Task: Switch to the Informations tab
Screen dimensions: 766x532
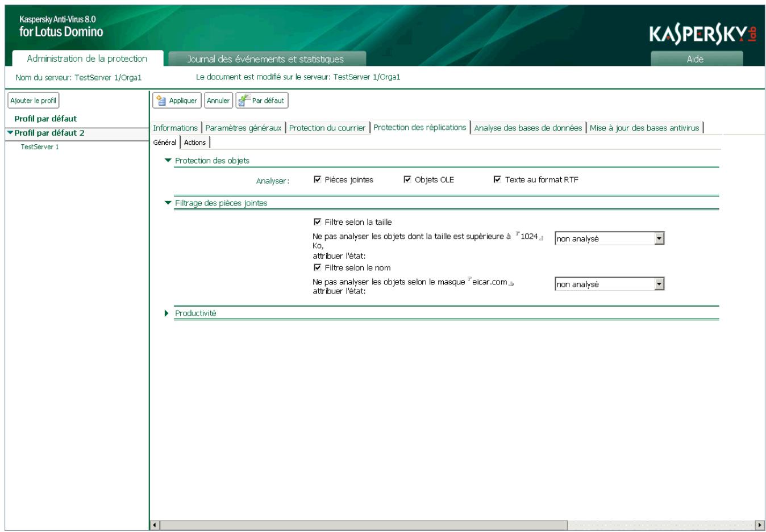Action: click(176, 128)
